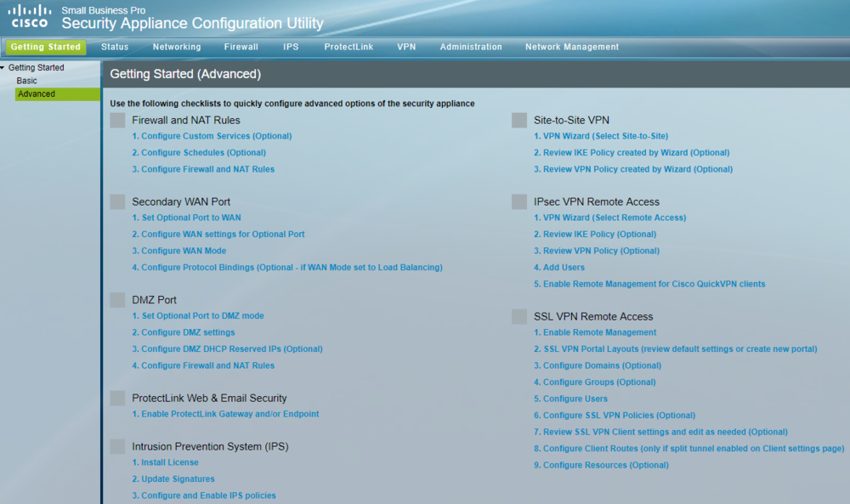This screenshot has width=850, height=504.
Task: Click the Firewall and NAT Rules section icon
Action: pyautogui.click(x=117, y=121)
